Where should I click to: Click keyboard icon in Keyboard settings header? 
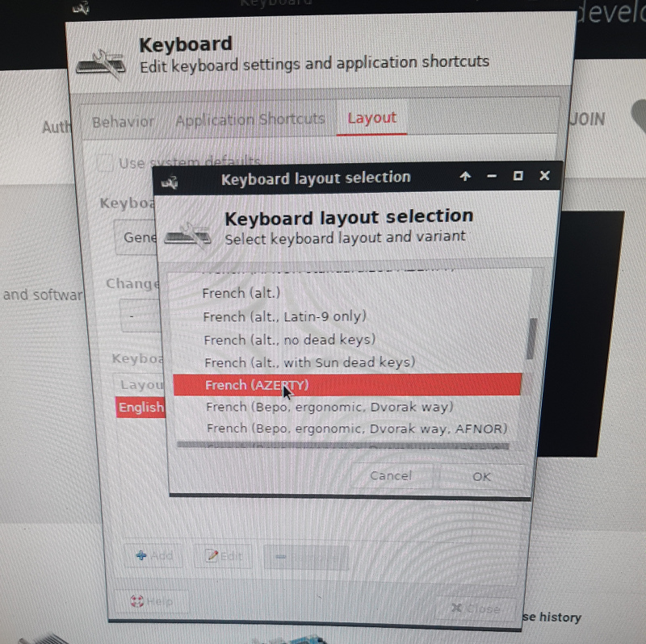tap(102, 65)
